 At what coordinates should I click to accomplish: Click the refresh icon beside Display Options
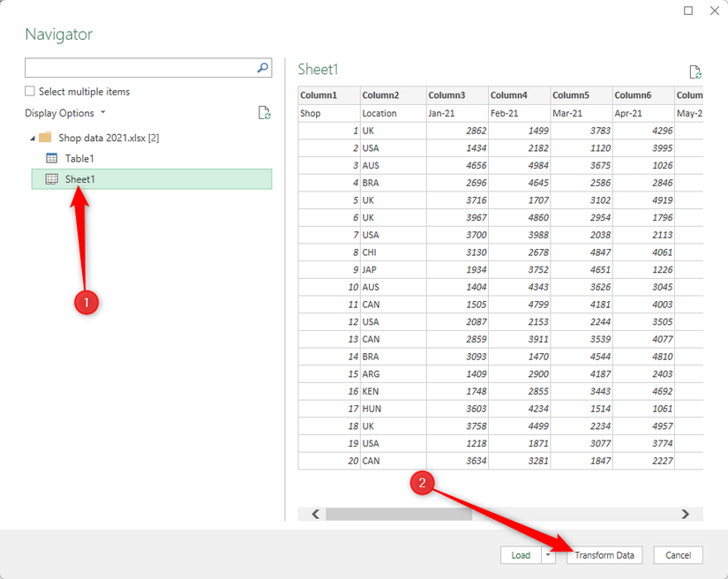264,113
